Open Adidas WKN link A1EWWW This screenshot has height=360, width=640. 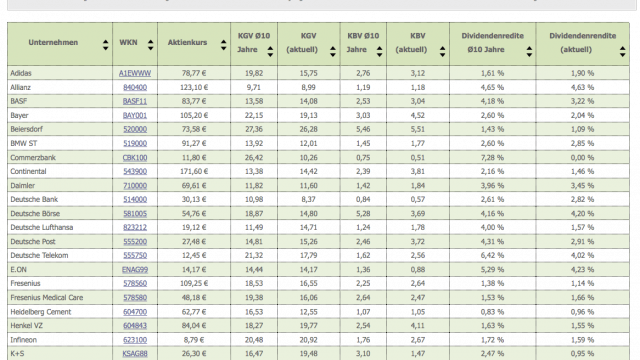[135, 73]
